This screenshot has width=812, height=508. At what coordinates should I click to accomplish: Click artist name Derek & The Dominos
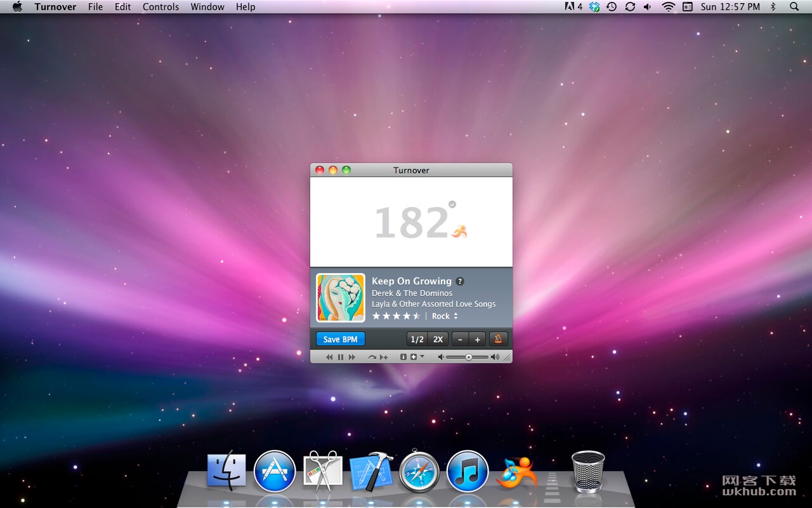point(412,293)
